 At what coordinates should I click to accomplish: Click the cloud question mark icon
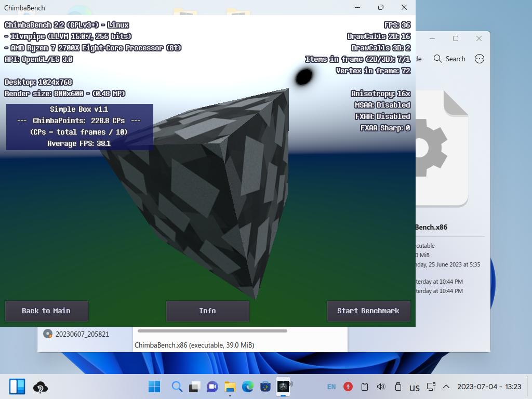41,387
